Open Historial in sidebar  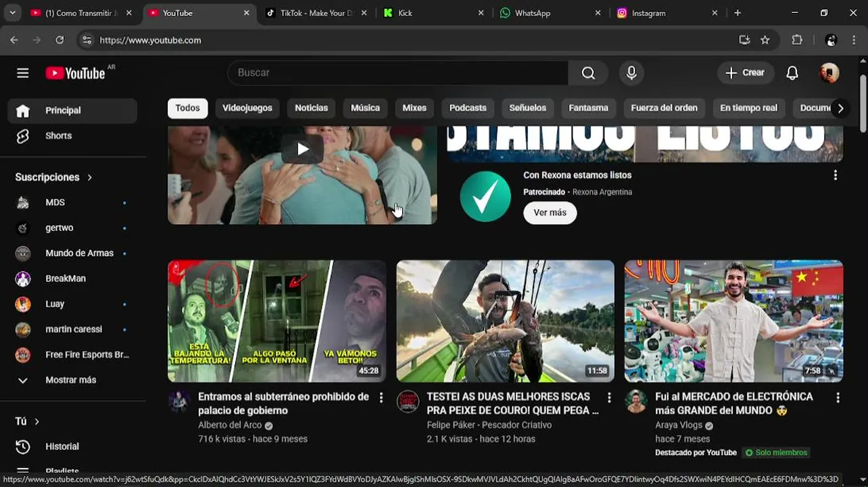73,447
